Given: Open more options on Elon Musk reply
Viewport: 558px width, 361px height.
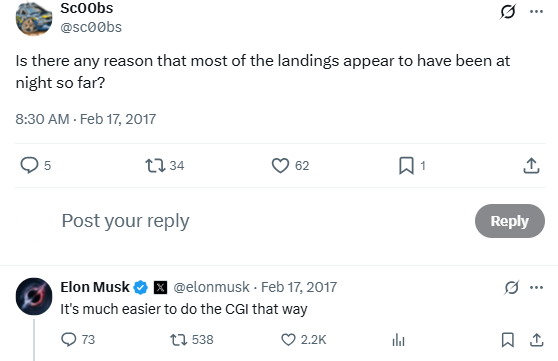Looking at the screenshot, I should [536, 287].
